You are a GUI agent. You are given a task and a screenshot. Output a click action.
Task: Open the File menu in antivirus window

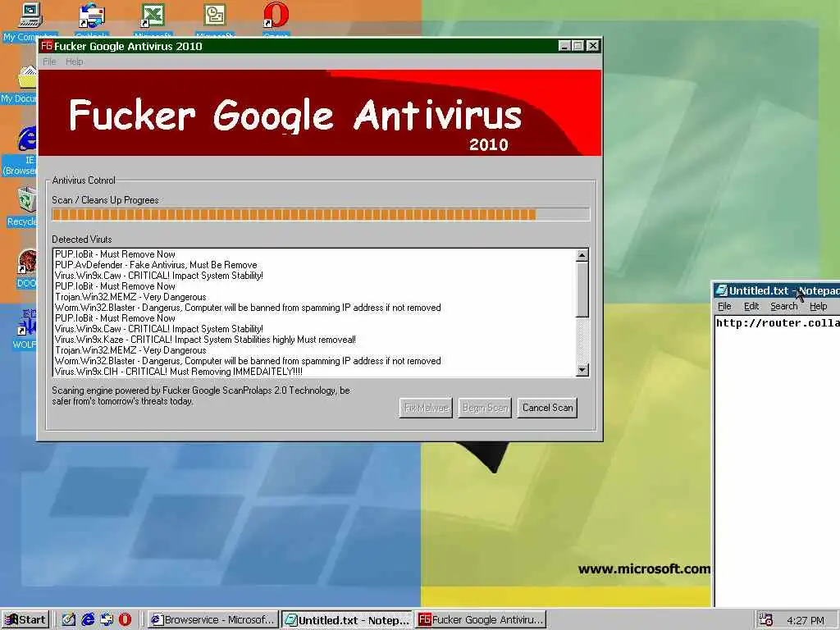[49, 62]
